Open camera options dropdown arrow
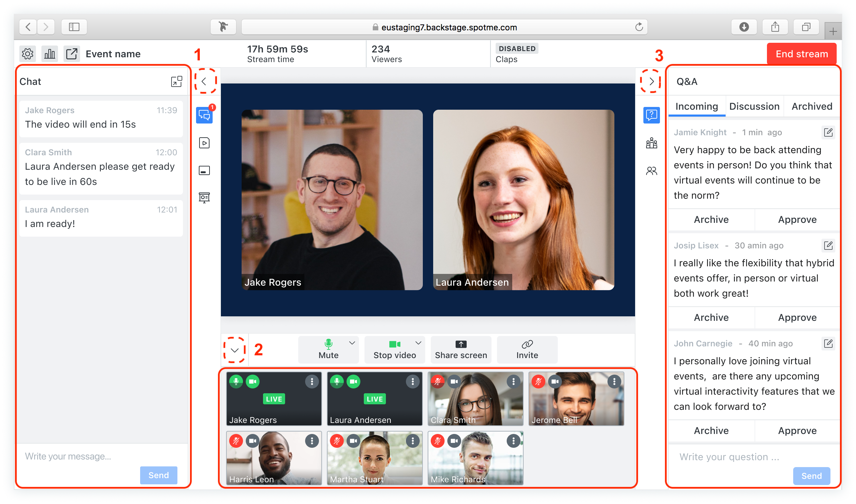 418,343
